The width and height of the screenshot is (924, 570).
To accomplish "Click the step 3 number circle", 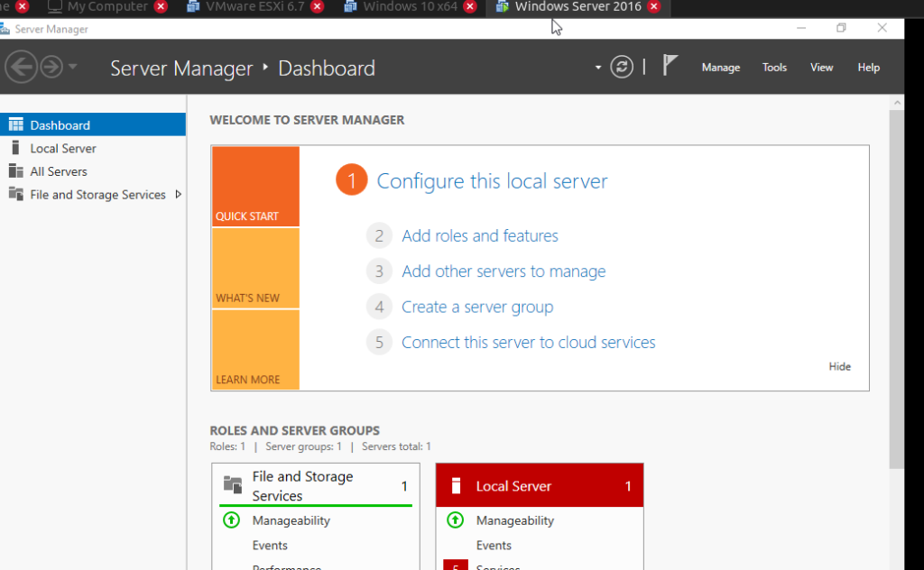I will point(379,271).
